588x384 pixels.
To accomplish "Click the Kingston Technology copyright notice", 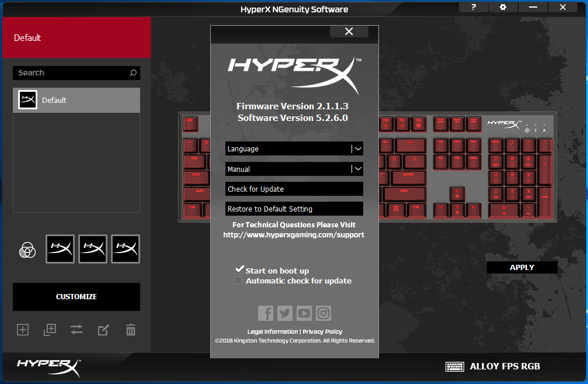I will [x=295, y=341].
